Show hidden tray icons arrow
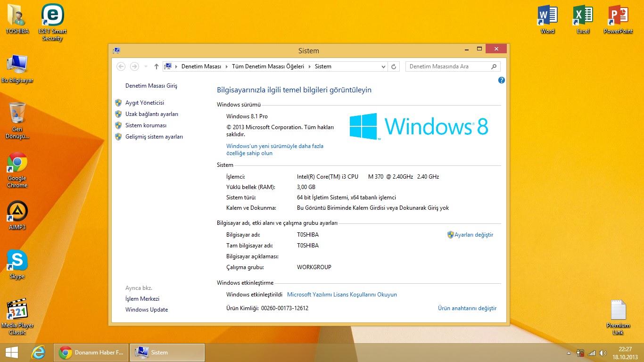The width and height of the screenshot is (644, 362). [x=570, y=353]
